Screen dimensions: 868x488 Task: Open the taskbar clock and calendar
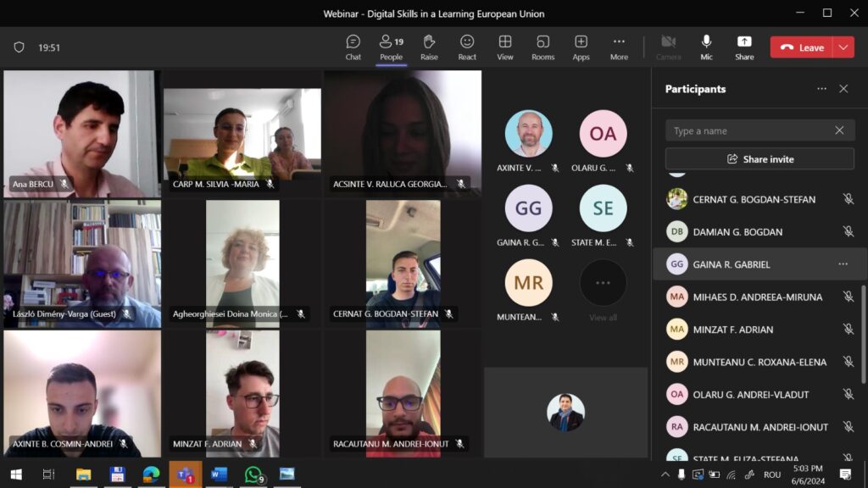(808, 474)
